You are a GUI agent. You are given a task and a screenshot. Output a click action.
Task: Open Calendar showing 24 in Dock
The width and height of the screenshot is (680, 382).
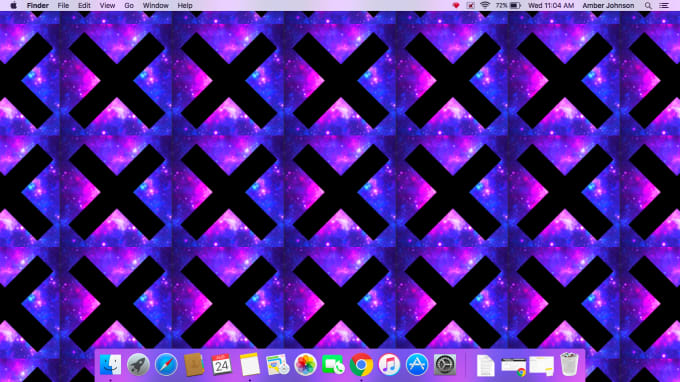pos(222,364)
